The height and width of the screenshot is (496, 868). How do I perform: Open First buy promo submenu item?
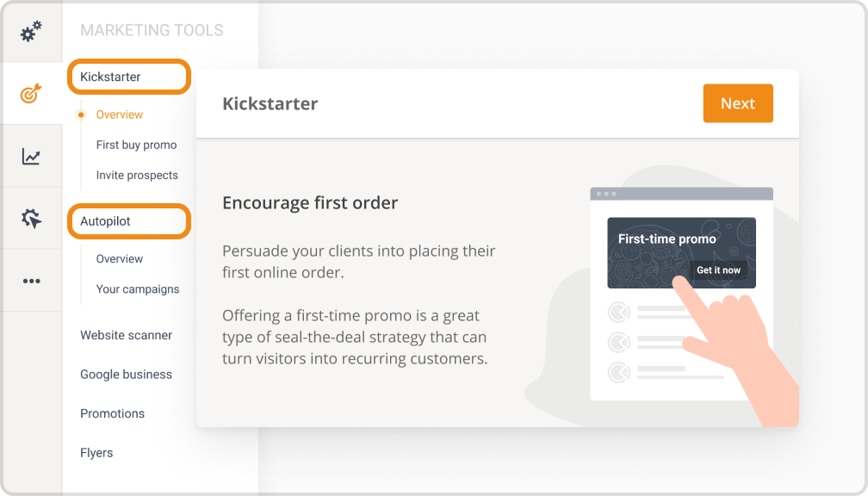(x=136, y=145)
